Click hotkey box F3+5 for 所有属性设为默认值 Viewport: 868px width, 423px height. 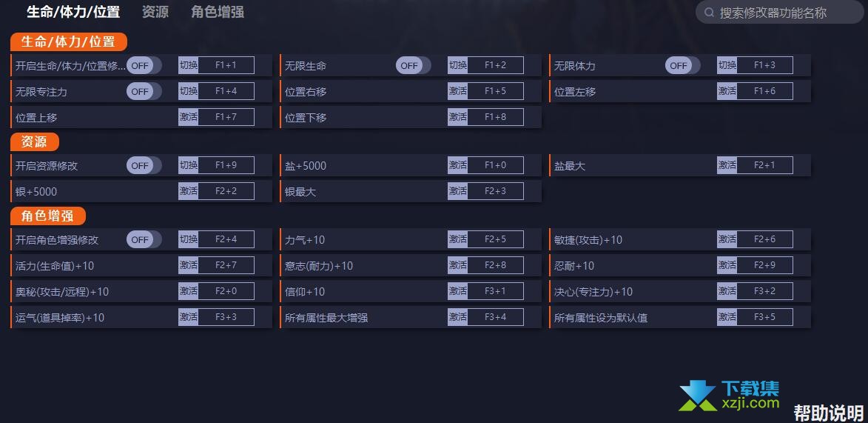pyautogui.click(x=764, y=317)
